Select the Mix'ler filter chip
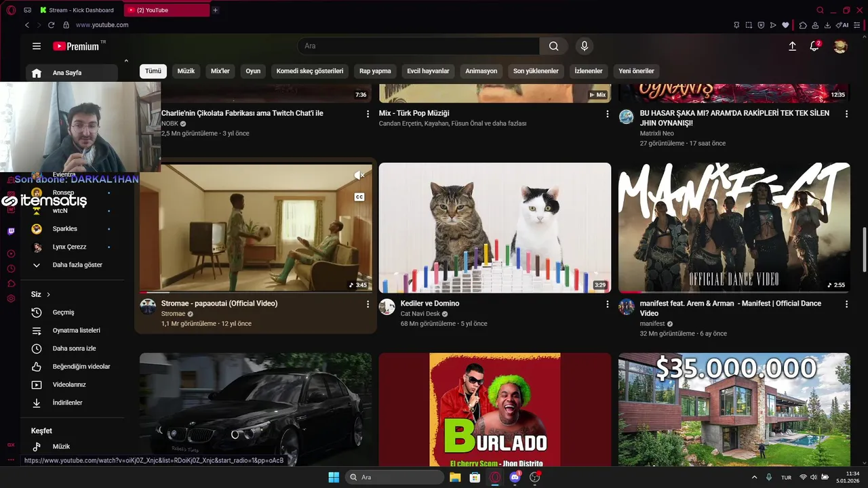This screenshot has width=868, height=488. coord(220,71)
